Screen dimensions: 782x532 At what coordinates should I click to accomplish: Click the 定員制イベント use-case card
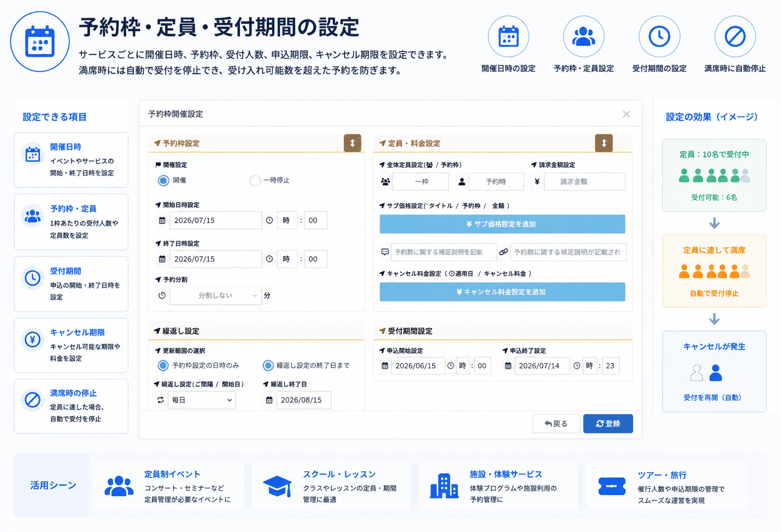pyautogui.click(x=168, y=486)
